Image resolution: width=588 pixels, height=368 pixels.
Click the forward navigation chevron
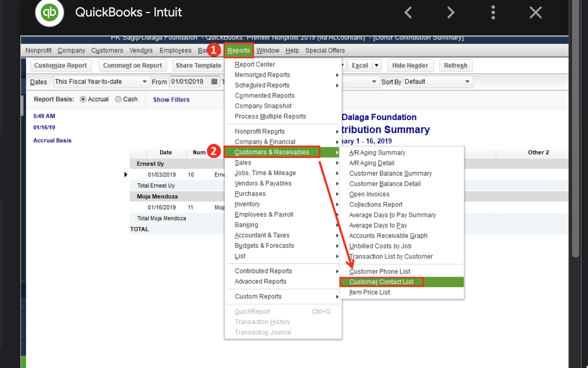coord(450,12)
